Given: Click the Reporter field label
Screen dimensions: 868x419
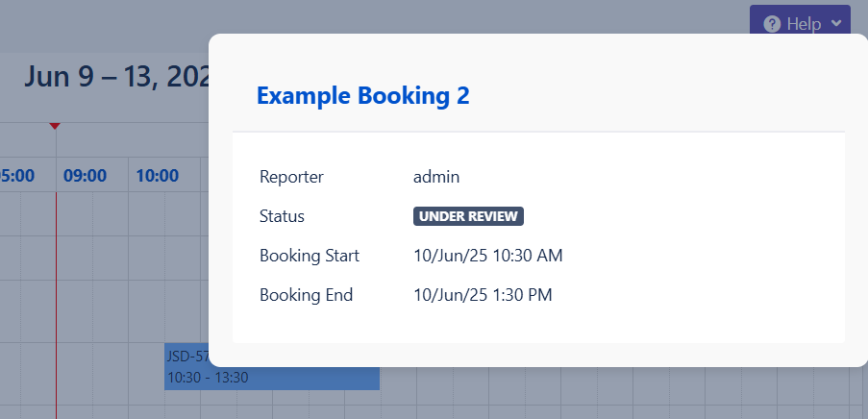Looking at the screenshot, I should tap(291, 177).
